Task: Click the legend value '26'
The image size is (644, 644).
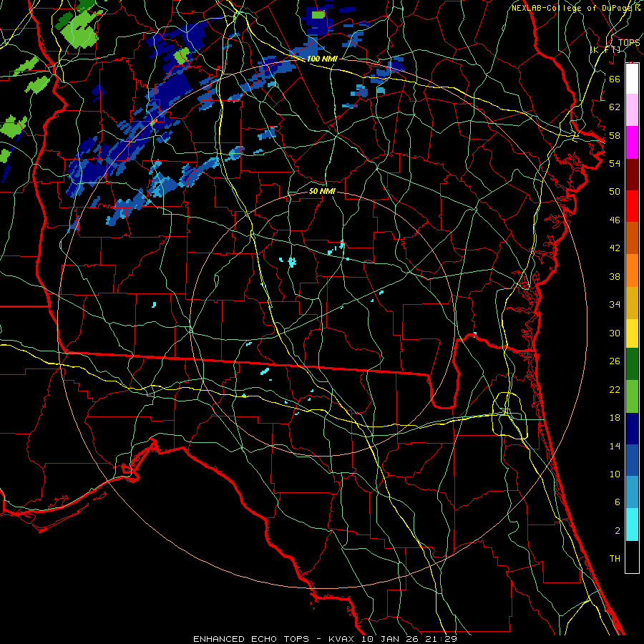Action: [615, 361]
